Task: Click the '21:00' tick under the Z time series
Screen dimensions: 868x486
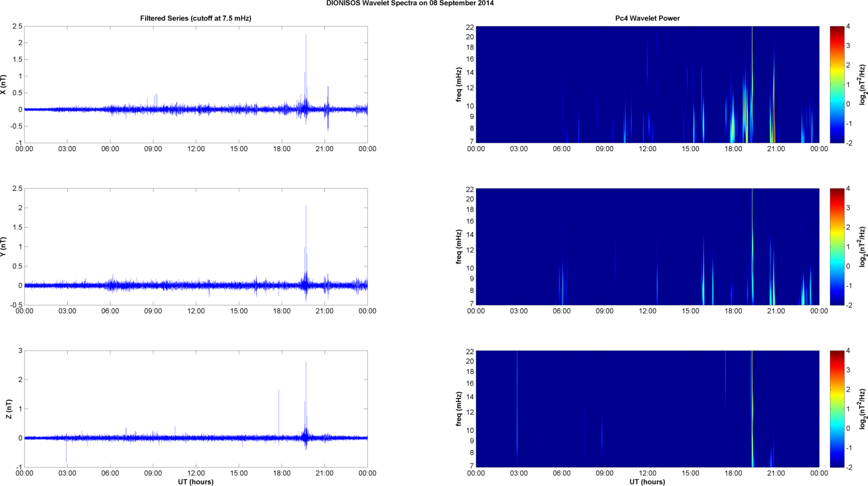Action: tap(324, 473)
